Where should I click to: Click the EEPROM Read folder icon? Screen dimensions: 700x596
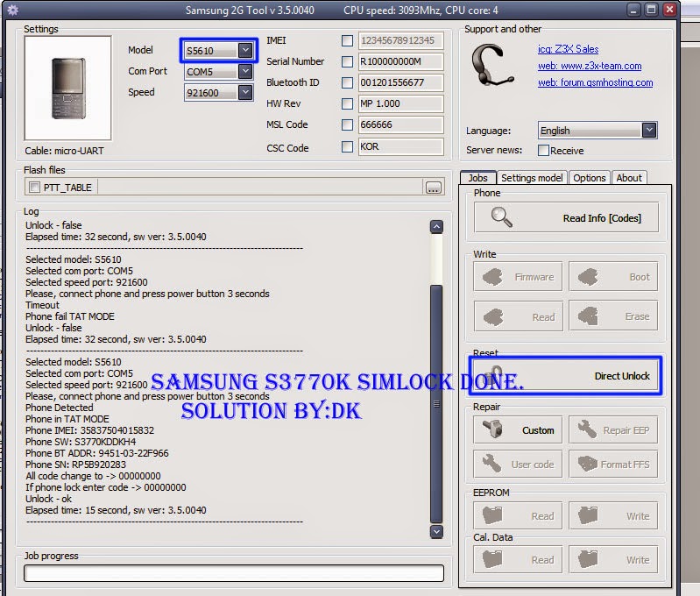click(492, 515)
